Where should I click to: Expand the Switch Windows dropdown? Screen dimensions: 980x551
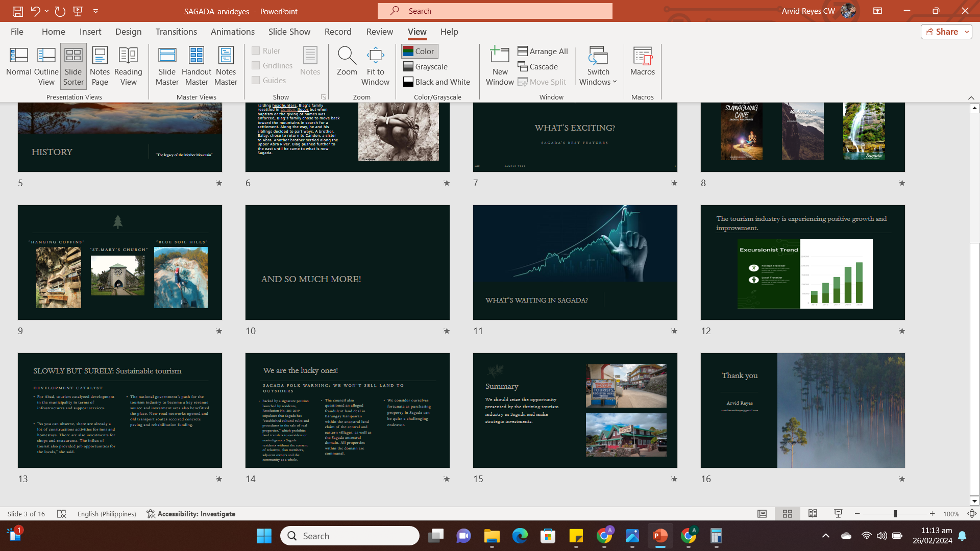(598, 66)
